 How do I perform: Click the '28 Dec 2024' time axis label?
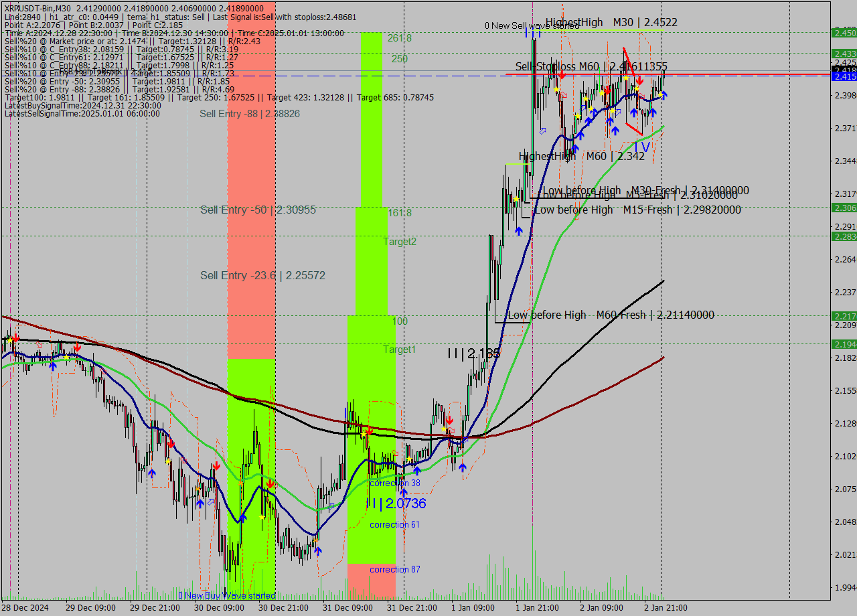coord(25,608)
